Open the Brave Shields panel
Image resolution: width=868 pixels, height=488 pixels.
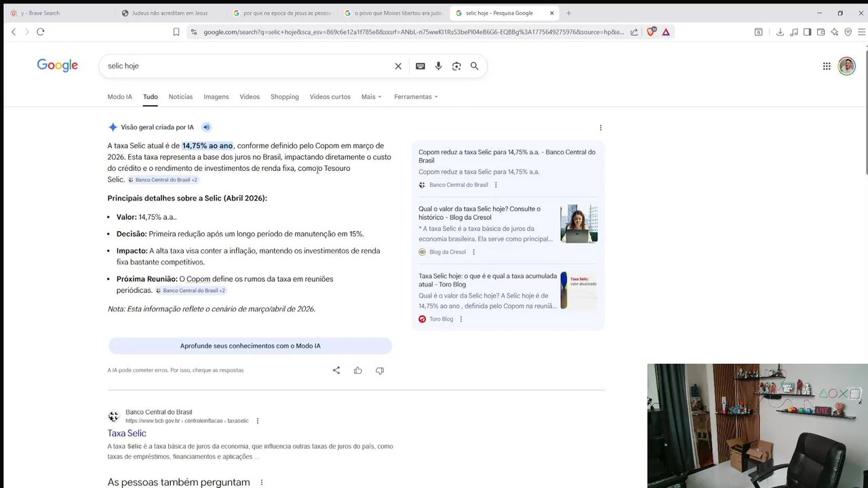(652, 32)
